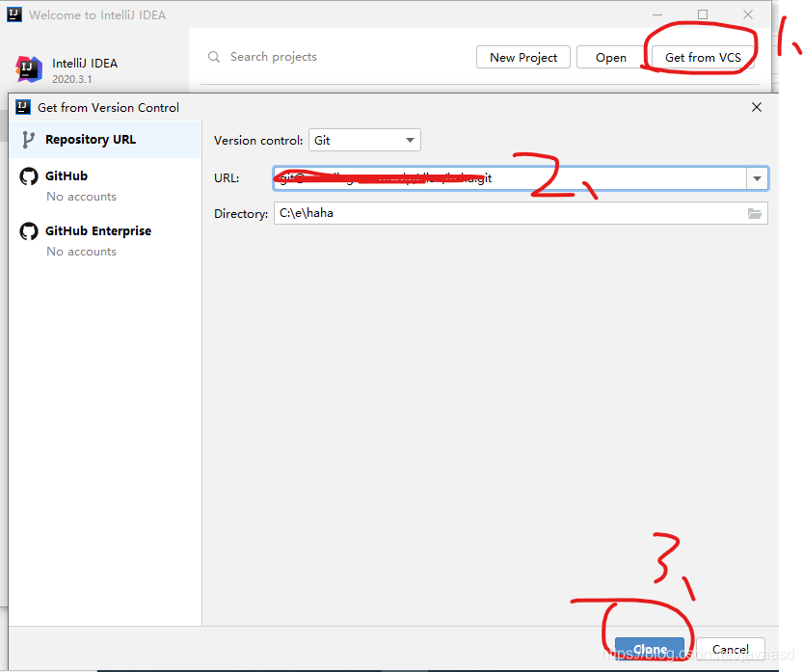Image resolution: width=803 pixels, height=672 pixels.
Task: Click "No accounts" under GitHub Enterprise
Action: pos(81,252)
